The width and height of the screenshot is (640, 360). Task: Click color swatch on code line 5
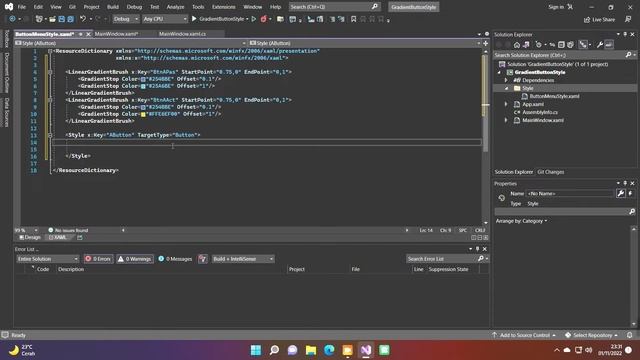[x=143, y=79]
